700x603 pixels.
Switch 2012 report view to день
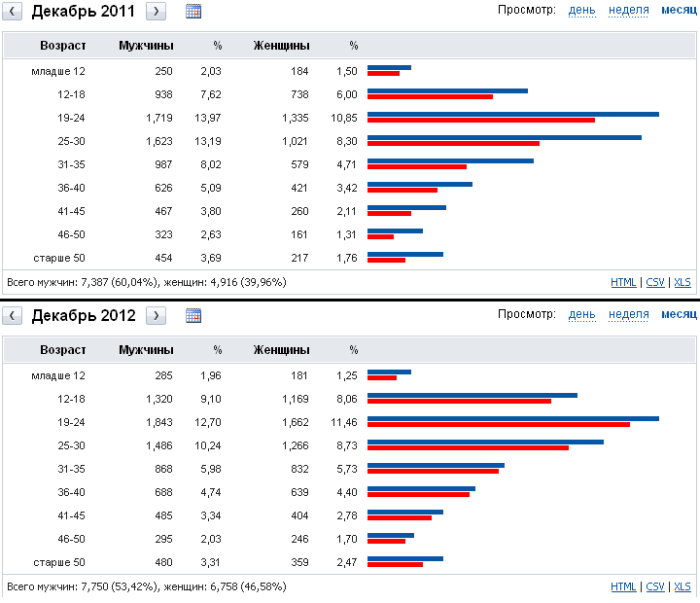582,314
